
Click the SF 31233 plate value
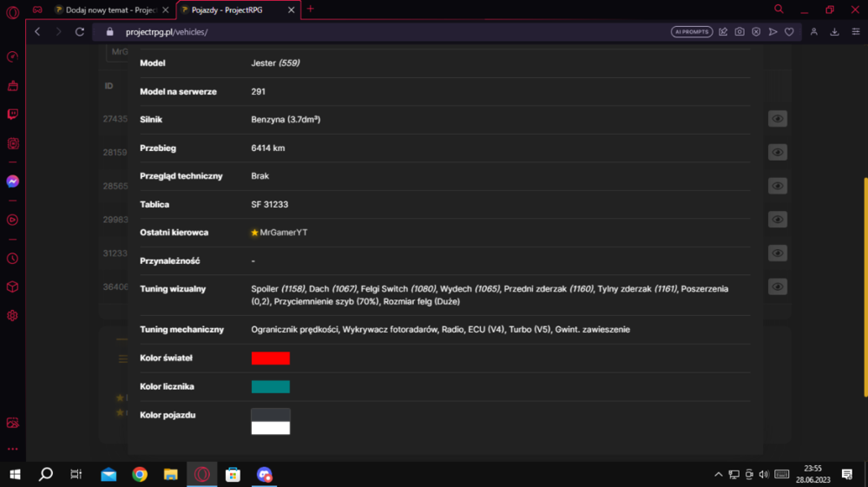click(270, 204)
